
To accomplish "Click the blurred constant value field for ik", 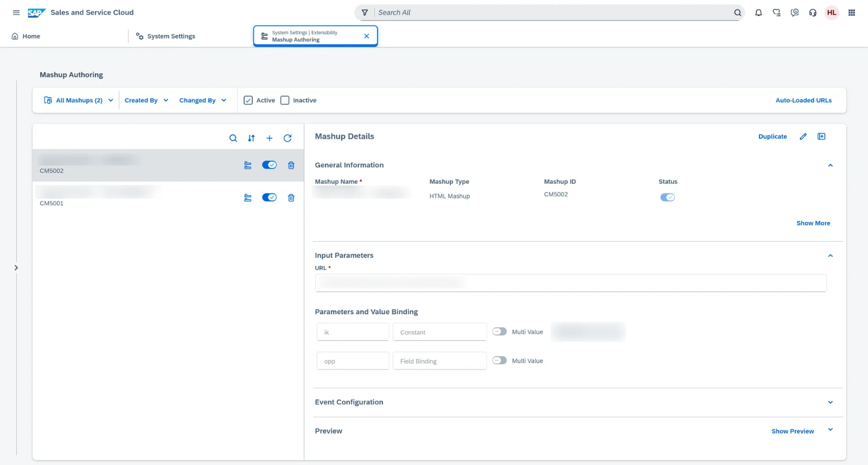I will click(588, 332).
